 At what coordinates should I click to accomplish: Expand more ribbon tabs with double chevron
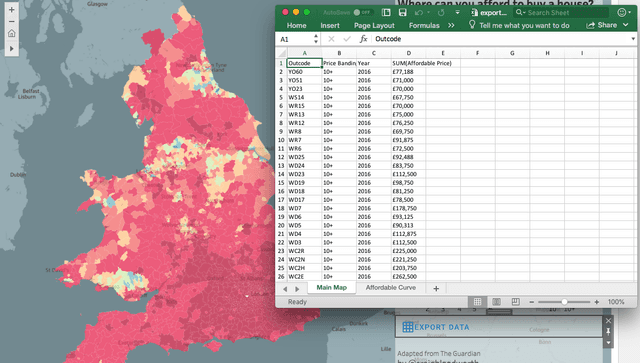[x=451, y=25]
